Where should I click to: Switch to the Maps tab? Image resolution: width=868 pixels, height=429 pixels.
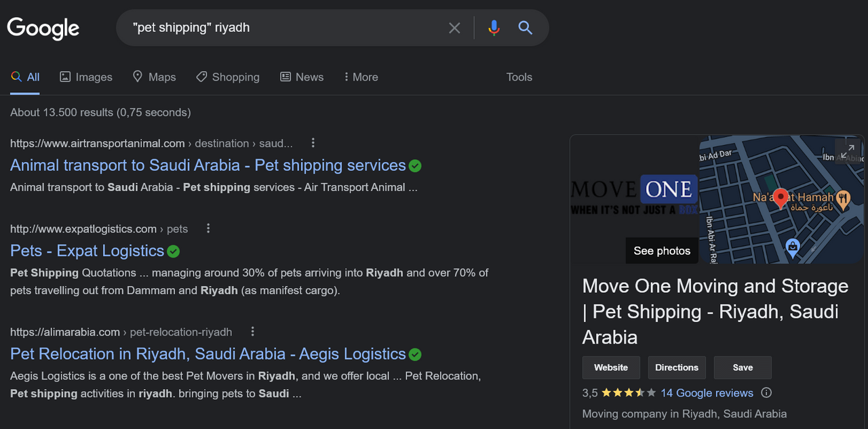tap(154, 77)
